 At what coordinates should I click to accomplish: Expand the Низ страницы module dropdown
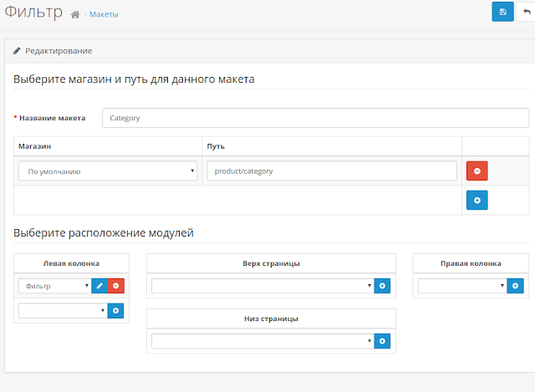[262, 341]
